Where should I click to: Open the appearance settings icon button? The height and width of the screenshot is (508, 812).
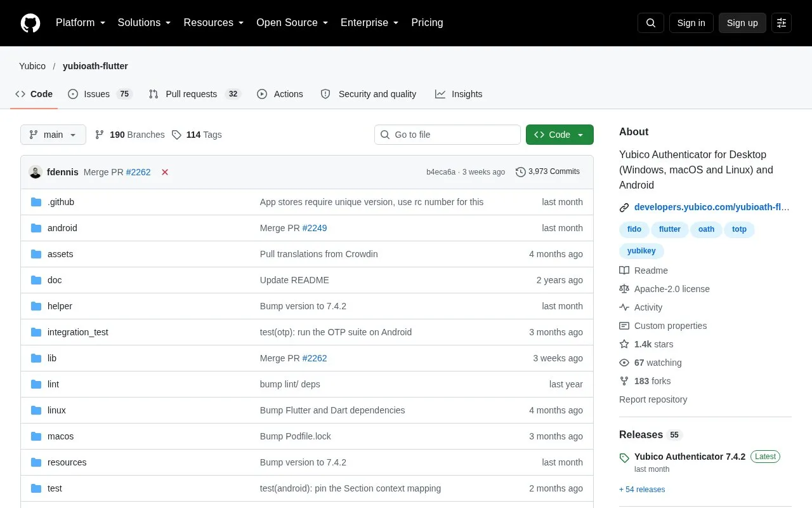click(x=782, y=23)
